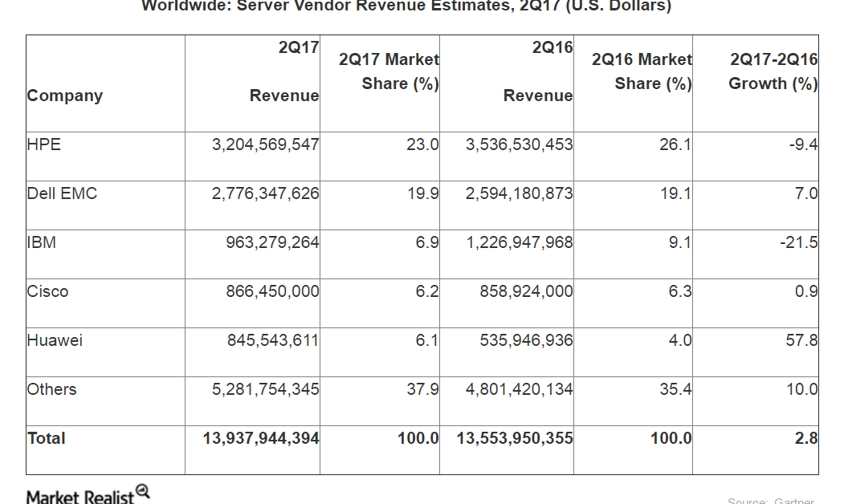The image size is (844, 504).
Task: Click Huawei 2Q16 revenue 535,946,936
Action: tap(527, 340)
